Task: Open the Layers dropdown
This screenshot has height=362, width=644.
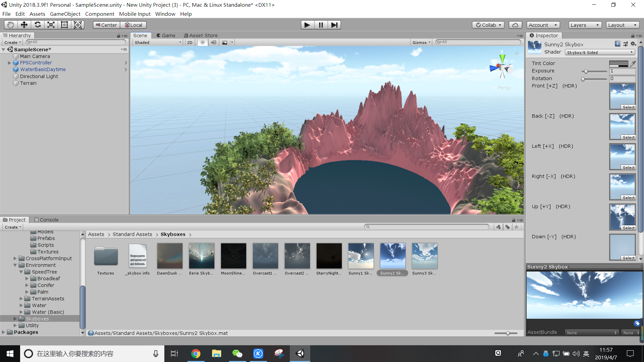Action: tap(585, 25)
